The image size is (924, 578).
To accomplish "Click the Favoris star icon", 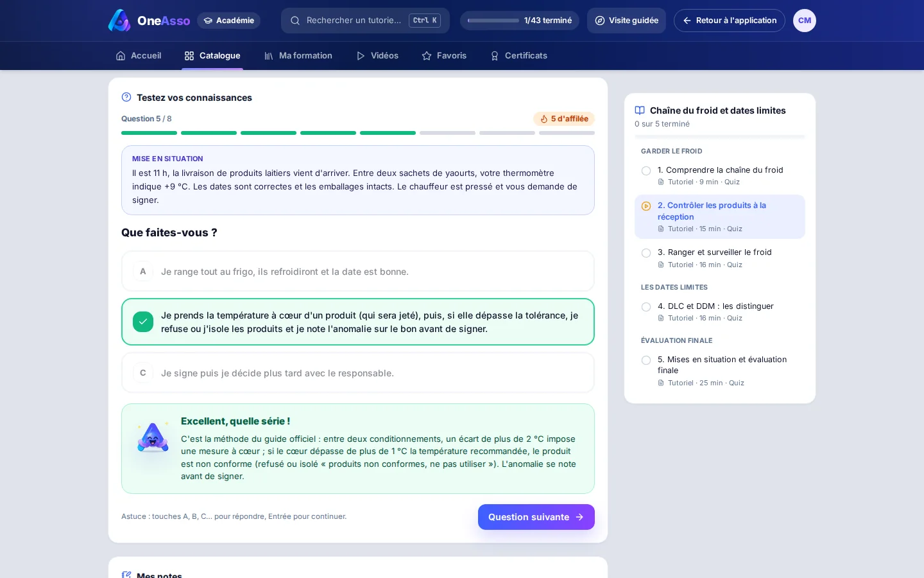I will pyautogui.click(x=427, y=56).
